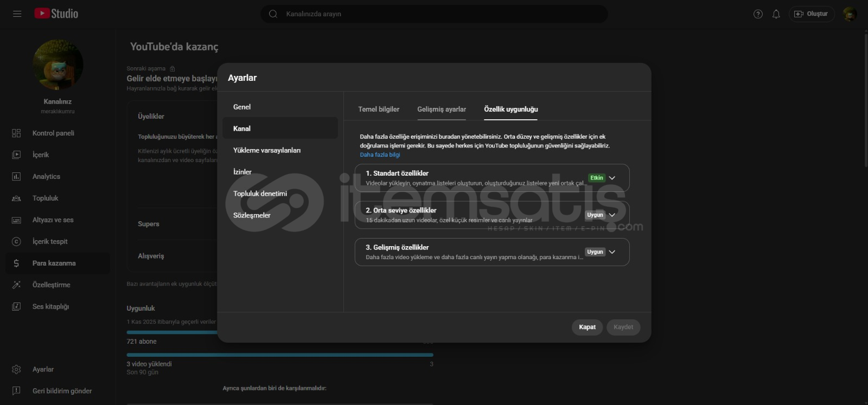868x405 pixels.
Task: Click the account avatar in top bar
Action: pos(850,14)
